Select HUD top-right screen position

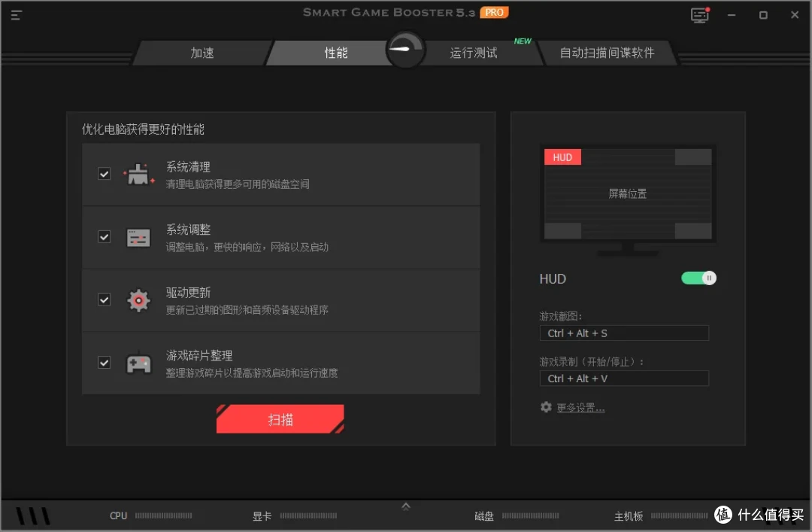click(x=693, y=157)
